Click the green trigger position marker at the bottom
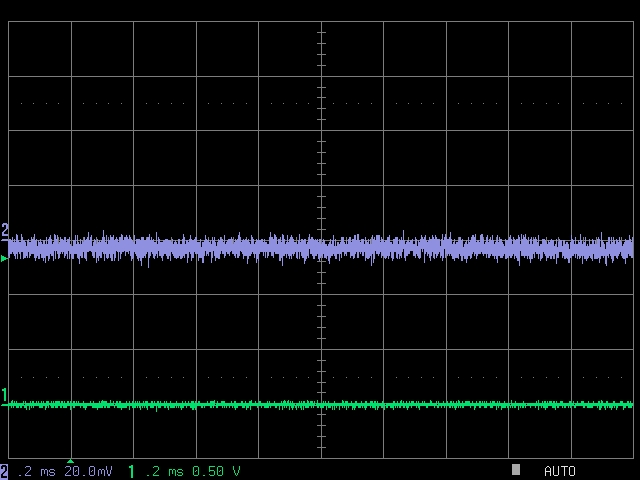Screen dimensions: 640x480 [70, 461]
